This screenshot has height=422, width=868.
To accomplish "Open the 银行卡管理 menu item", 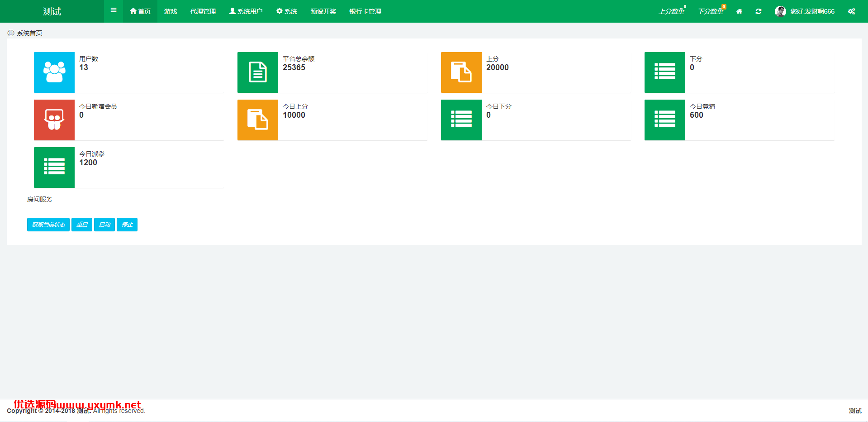I will pyautogui.click(x=365, y=11).
